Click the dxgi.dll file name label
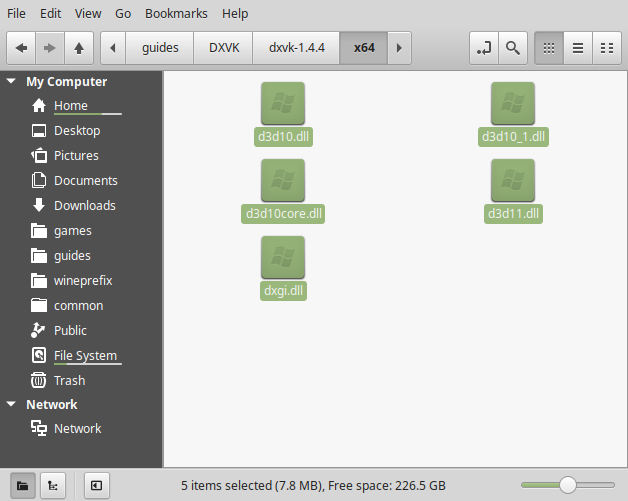The width and height of the screenshot is (628, 501). click(283, 291)
